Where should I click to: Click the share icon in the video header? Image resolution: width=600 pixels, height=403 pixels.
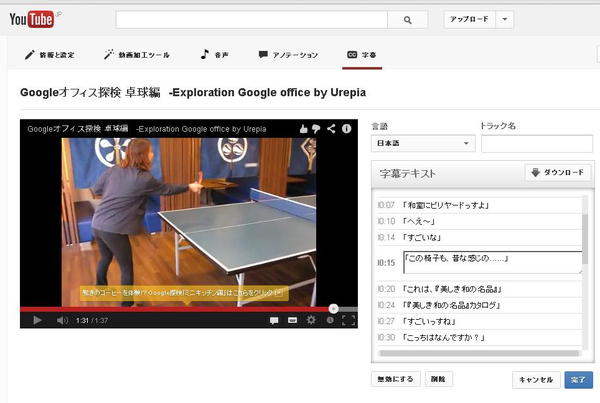pos(331,129)
